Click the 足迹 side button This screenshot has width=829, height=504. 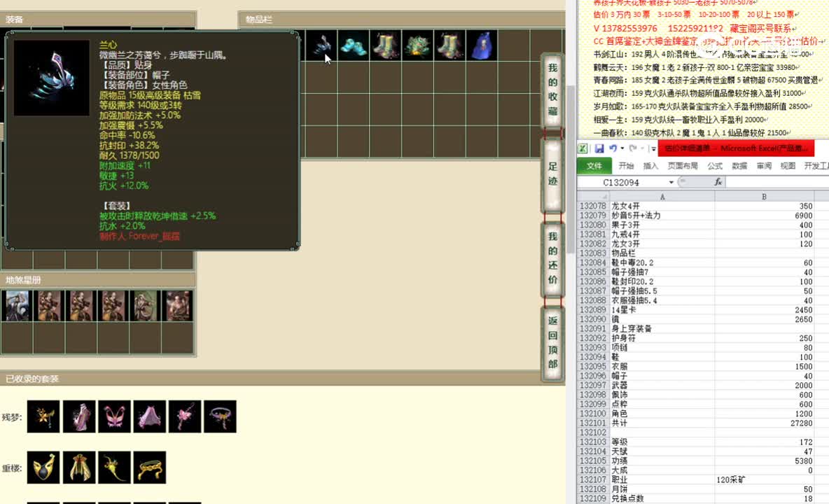(552, 174)
